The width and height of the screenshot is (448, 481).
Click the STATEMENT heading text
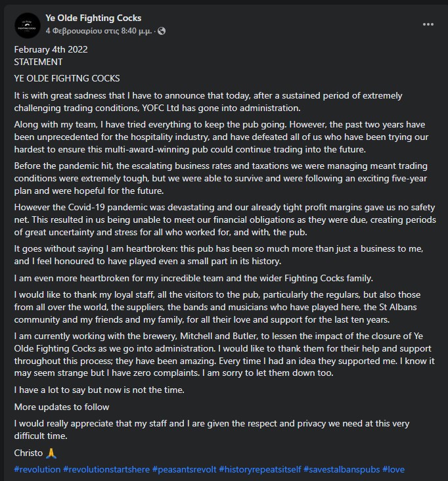pos(38,62)
